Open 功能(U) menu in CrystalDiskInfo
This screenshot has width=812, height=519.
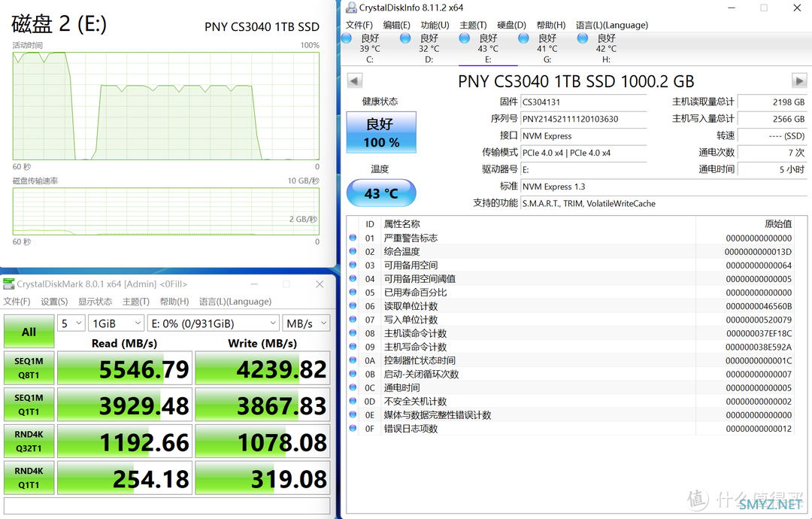435,25
